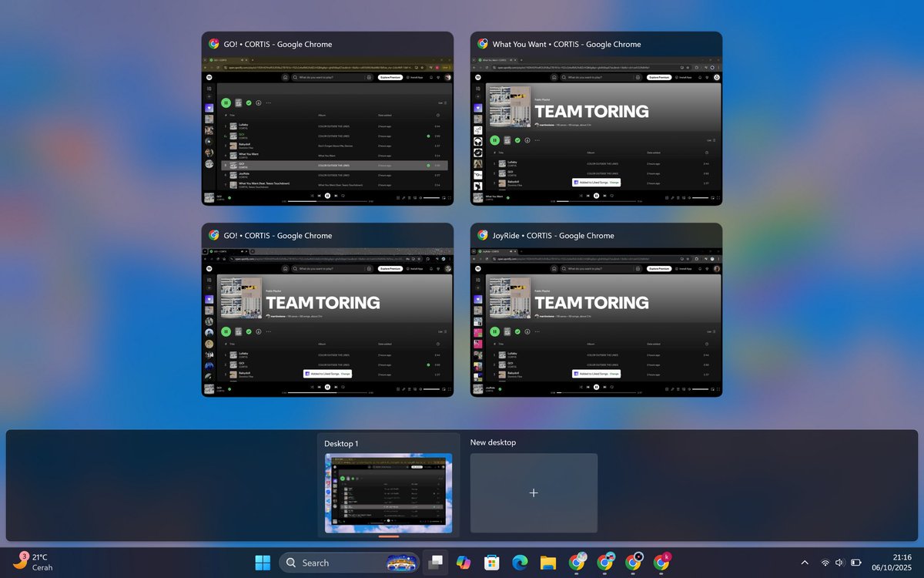The width and height of the screenshot is (924, 578).
Task: Select the Desktop 1 preview thumbnail
Action: coord(389,492)
